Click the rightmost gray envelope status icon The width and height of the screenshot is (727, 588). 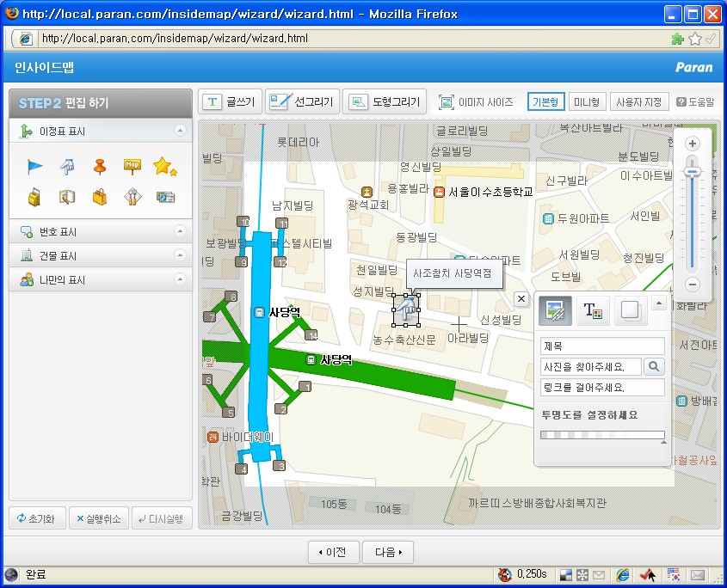point(698,575)
